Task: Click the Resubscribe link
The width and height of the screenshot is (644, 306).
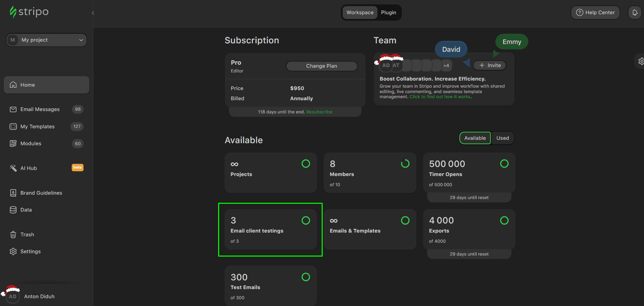Action: coord(319,112)
